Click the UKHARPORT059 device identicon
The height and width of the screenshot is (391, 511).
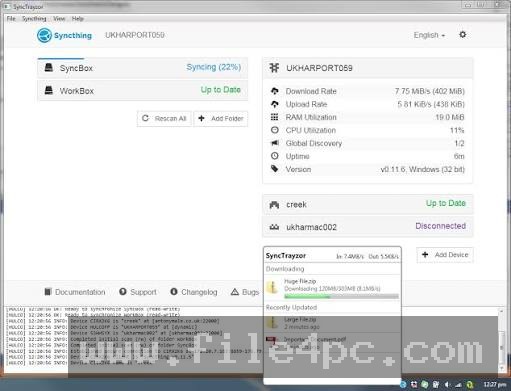point(274,68)
